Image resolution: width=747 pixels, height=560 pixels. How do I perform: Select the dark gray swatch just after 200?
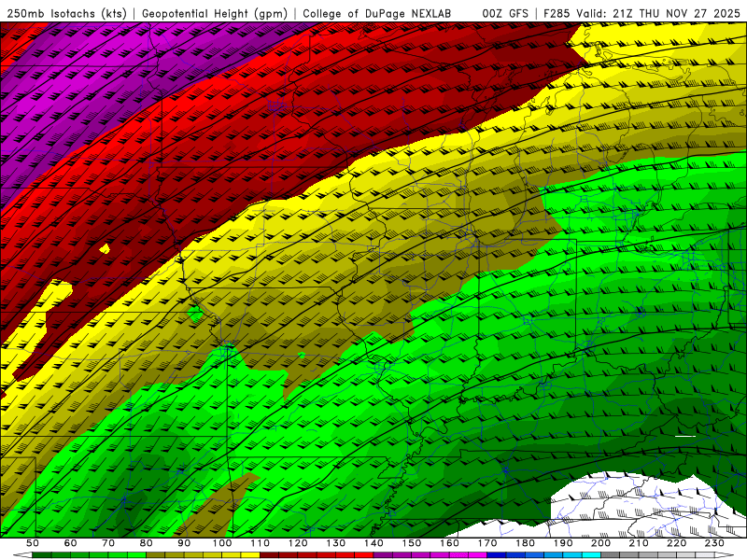click(x=611, y=555)
